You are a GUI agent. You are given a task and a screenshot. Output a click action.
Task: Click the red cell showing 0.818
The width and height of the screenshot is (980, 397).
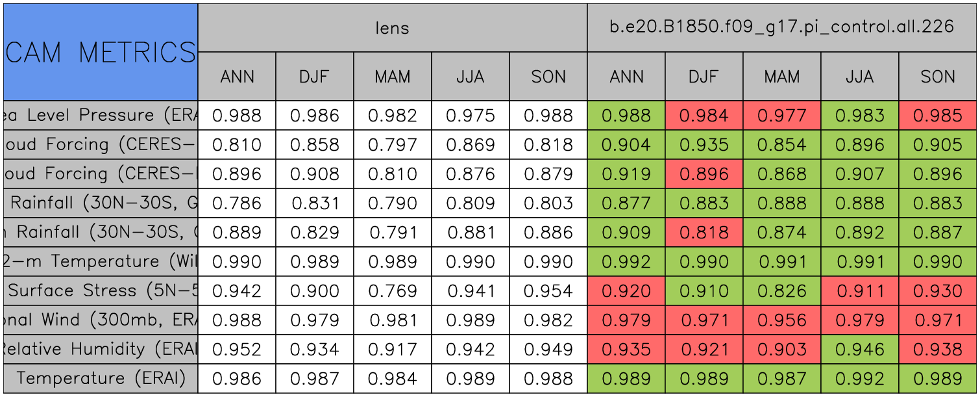pos(704,233)
